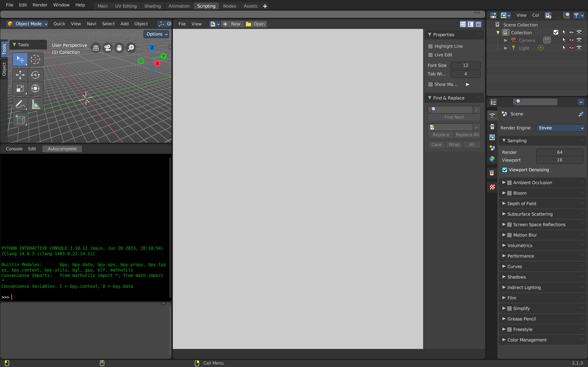Image resolution: width=588 pixels, height=367 pixels.
Task: Open the Object Mode dropdown
Action: click(27, 23)
